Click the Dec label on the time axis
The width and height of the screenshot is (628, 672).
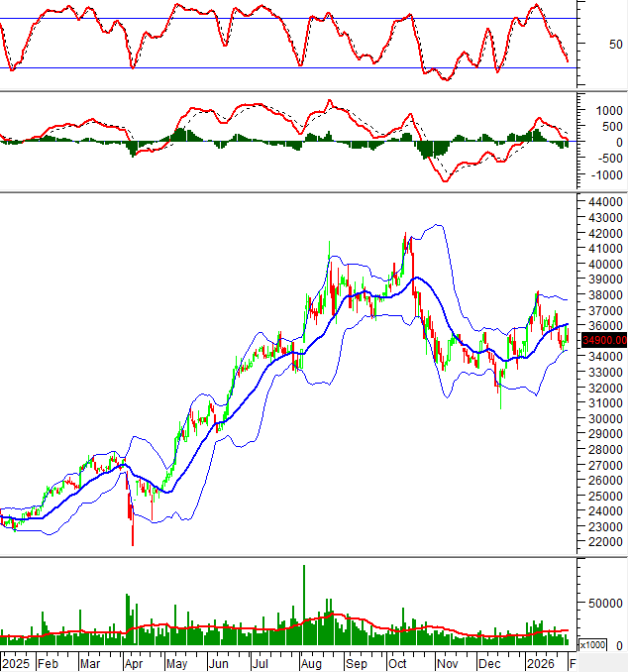[x=489, y=662]
